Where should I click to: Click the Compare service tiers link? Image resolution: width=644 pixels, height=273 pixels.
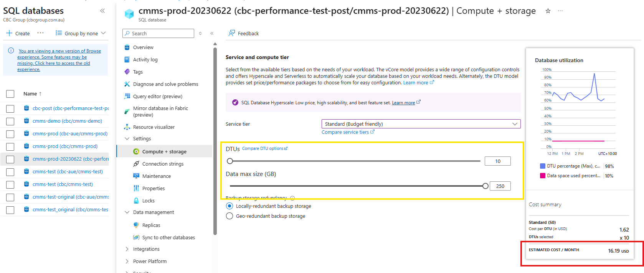(x=345, y=132)
